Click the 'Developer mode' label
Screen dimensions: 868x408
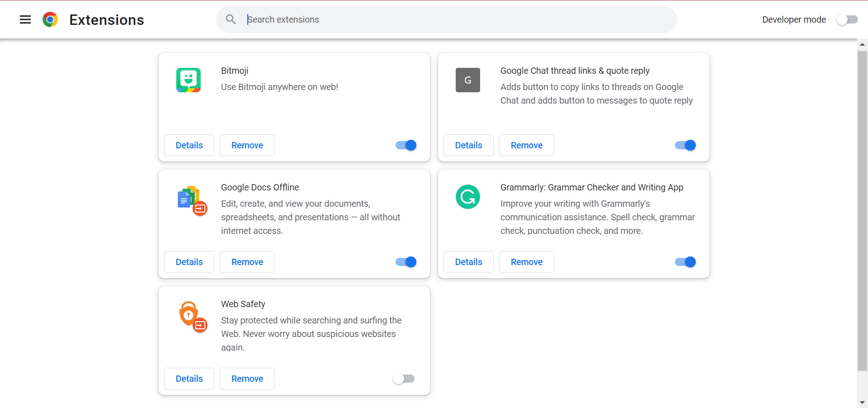click(x=794, y=19)
